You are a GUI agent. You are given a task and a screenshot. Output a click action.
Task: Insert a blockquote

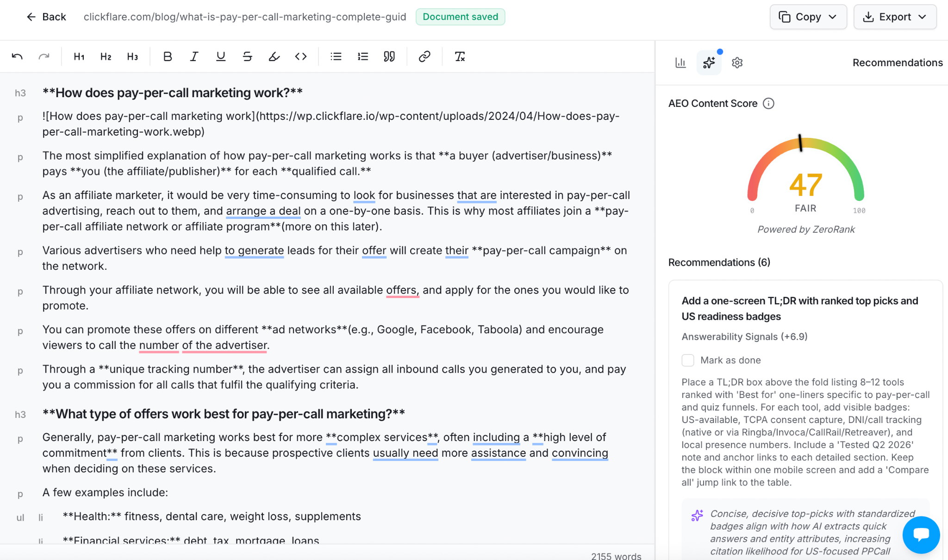[389, 56]
